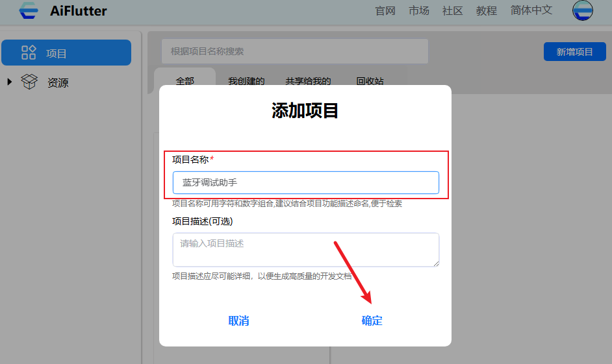Click the AiFlutter logo icon

coord(29,10)
